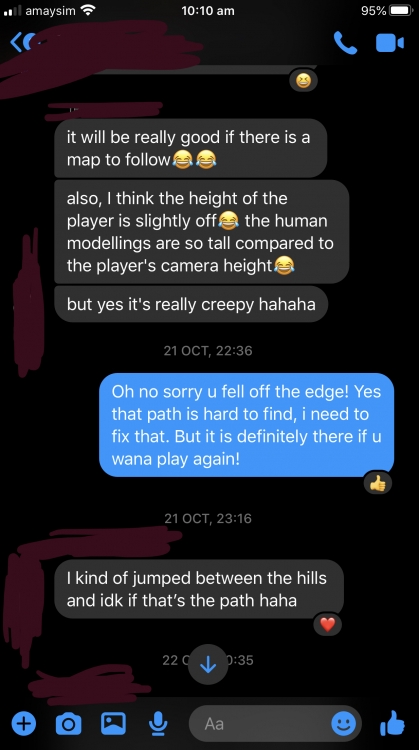Tap the Aa message input field
The image size is (419, 750).
coord(275,723)
